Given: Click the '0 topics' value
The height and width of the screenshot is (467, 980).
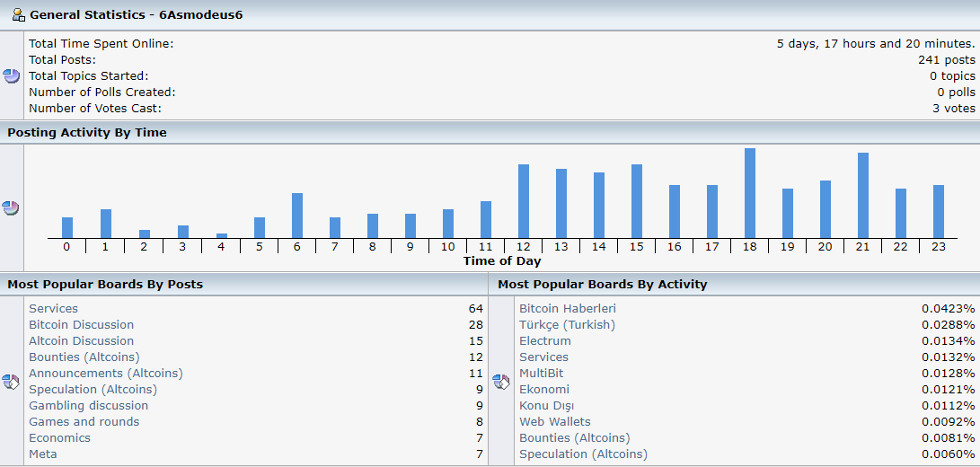Looking at the screenshot, I should click(952, 75).
